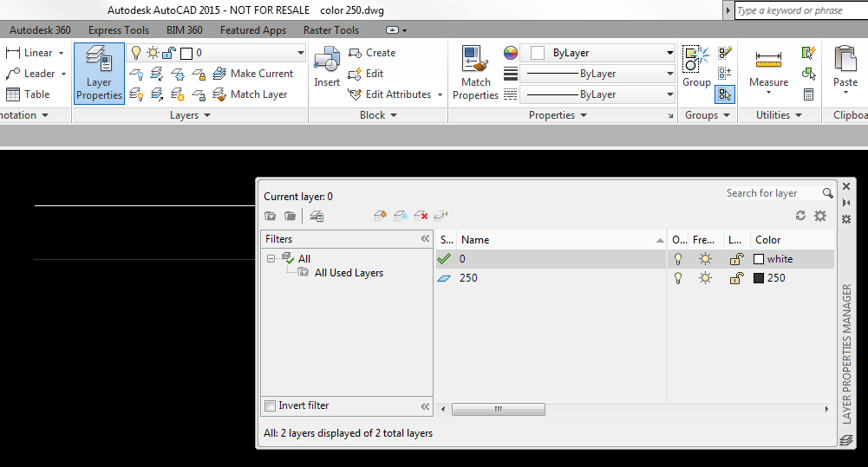Click the Refresh icon in layer manager

[800, 216]
